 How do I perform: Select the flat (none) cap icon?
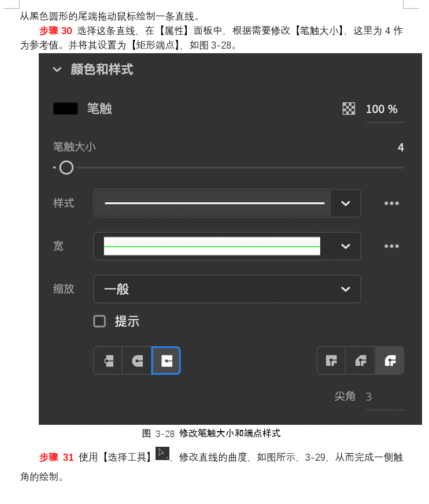point(108,361)
